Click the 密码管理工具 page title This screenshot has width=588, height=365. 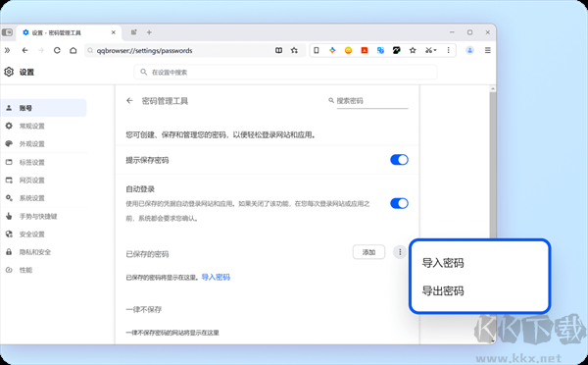pos(165,101)
